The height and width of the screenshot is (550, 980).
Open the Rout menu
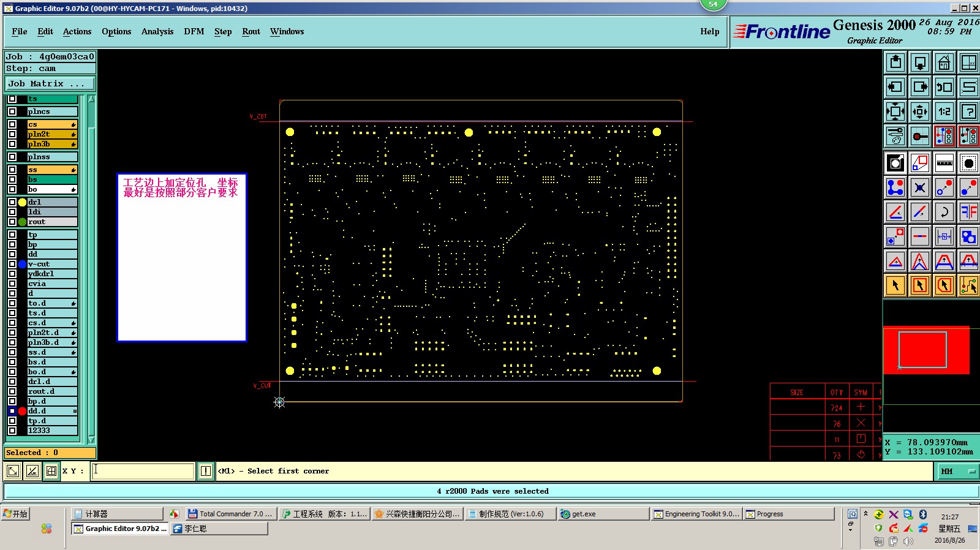[251, 32]
